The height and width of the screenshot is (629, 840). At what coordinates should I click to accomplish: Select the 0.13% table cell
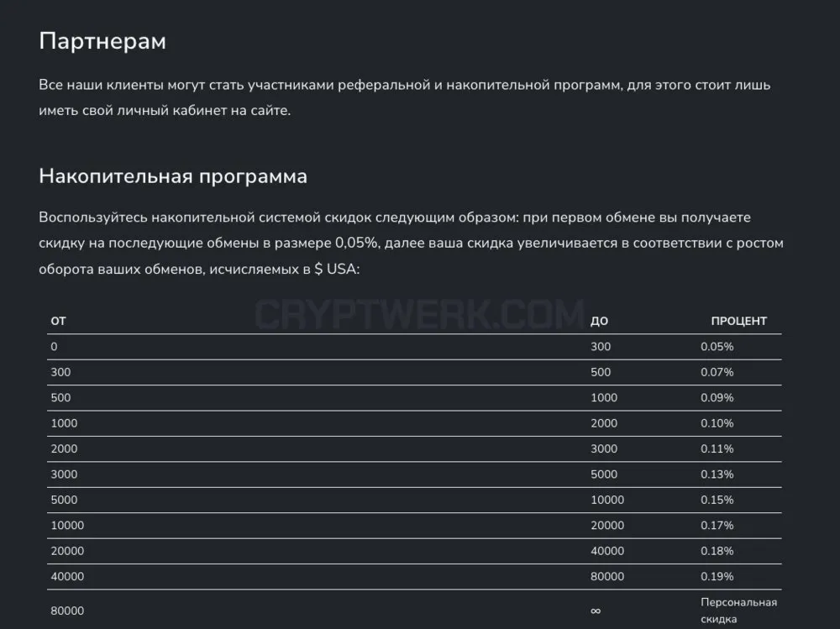click(x=717, y=474)
